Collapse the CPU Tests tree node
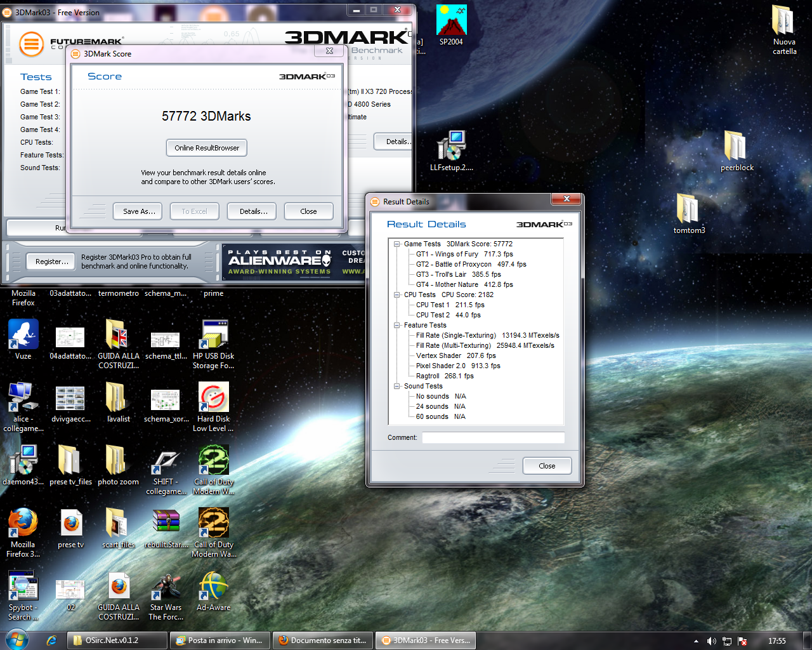This screenshot has height=650, width=812. (x=397, y=295)
